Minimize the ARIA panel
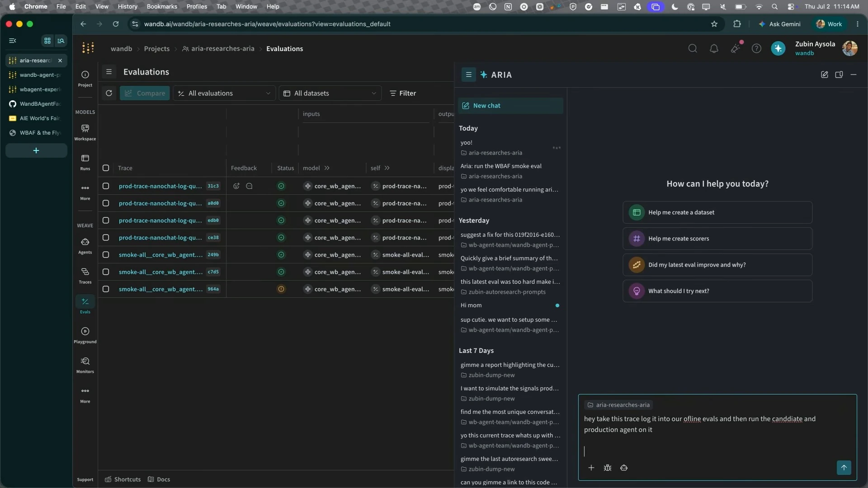This screenshot has width=868, height=488. 854,75
